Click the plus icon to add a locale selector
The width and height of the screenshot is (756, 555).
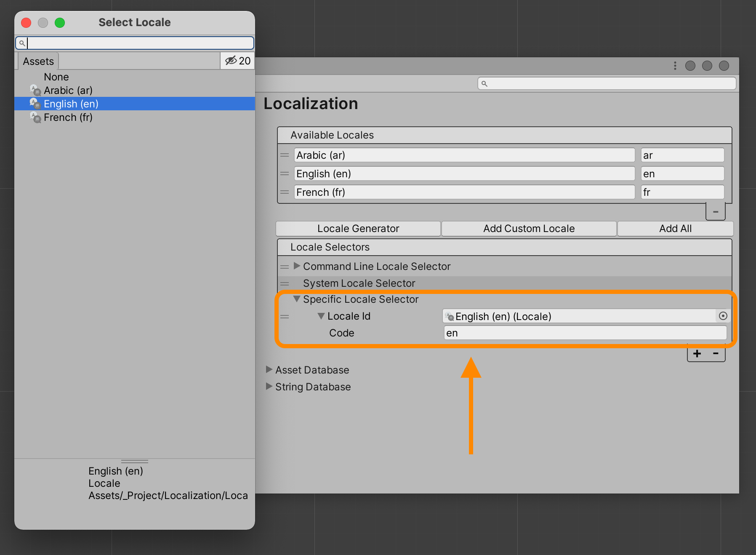coord(697,354)
